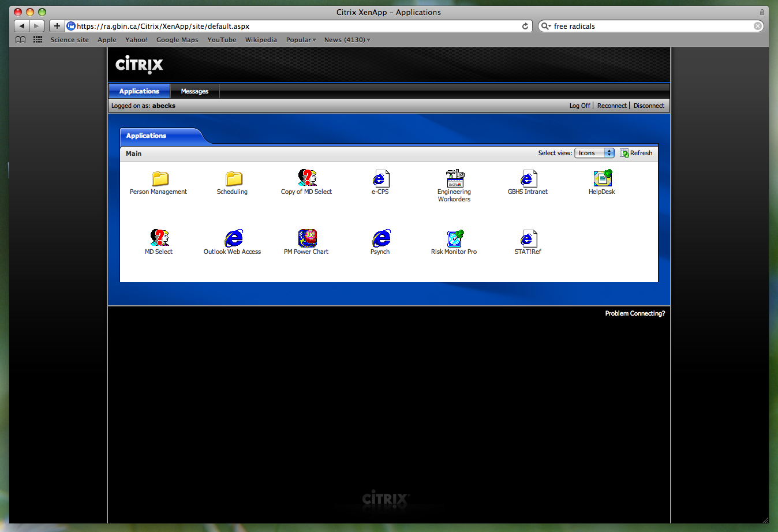Open the News bookmarks dropdown
The width and height of the screenshot is (778, 532).
(x=347, y=40)
